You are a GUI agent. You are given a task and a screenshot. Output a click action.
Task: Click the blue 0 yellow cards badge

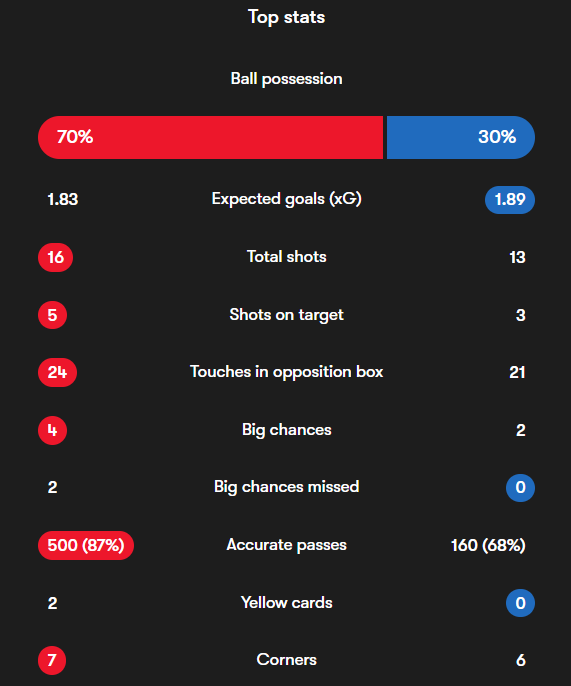point(520,603)
